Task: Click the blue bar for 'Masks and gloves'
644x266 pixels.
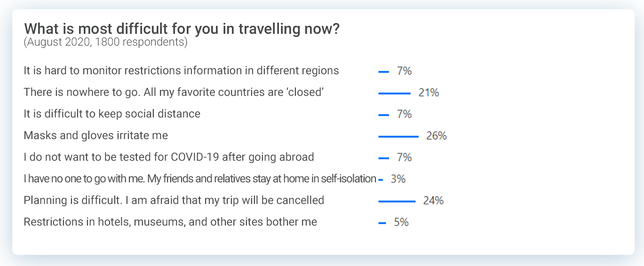Action: tap(398, 137)
